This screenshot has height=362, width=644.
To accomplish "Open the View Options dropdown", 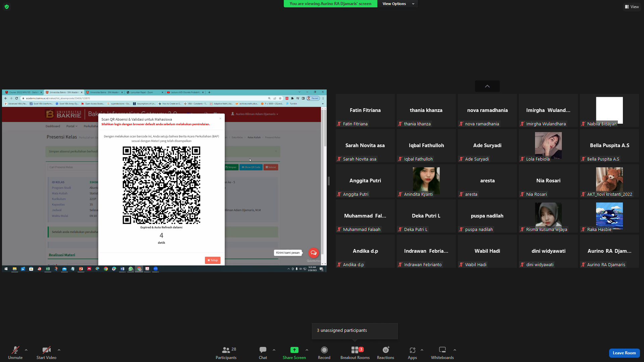I will (398, 4).
